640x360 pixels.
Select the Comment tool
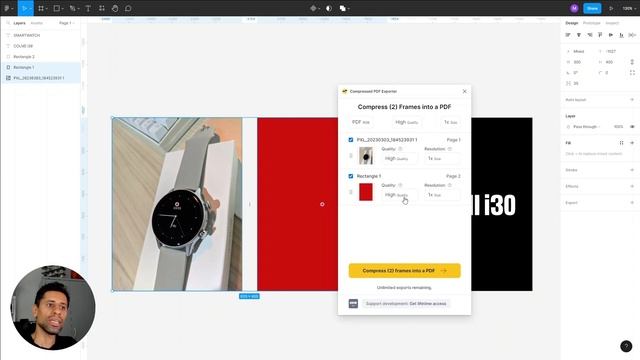(x=128, y=8)
